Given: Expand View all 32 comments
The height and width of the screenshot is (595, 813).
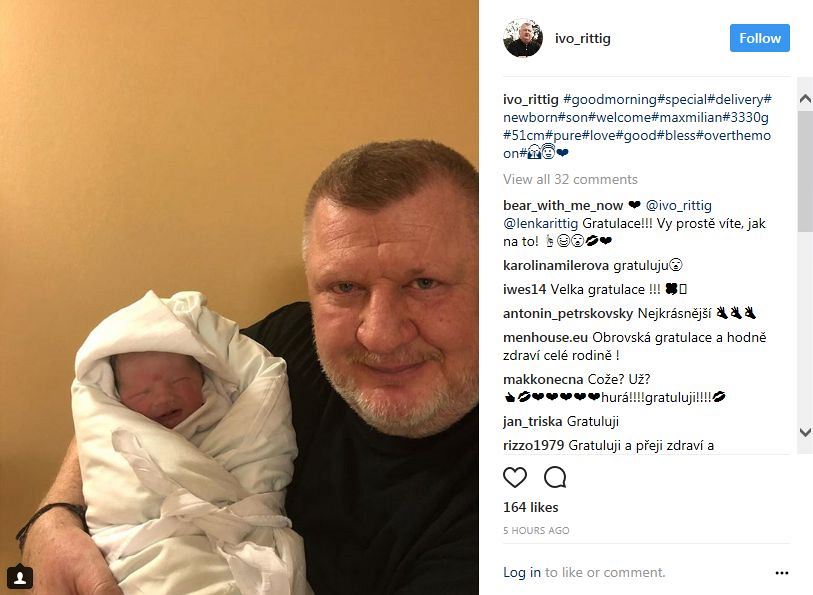Looking at the screenshot, I should tap(570, 180).
